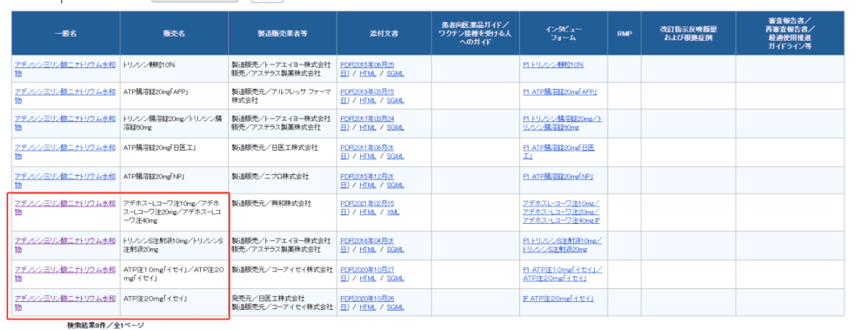This screenshot has width=868, height=330.
Task: Open HTML insert for トリノシン腸溶錠20mg row
Action: click(x=367, y=128)
